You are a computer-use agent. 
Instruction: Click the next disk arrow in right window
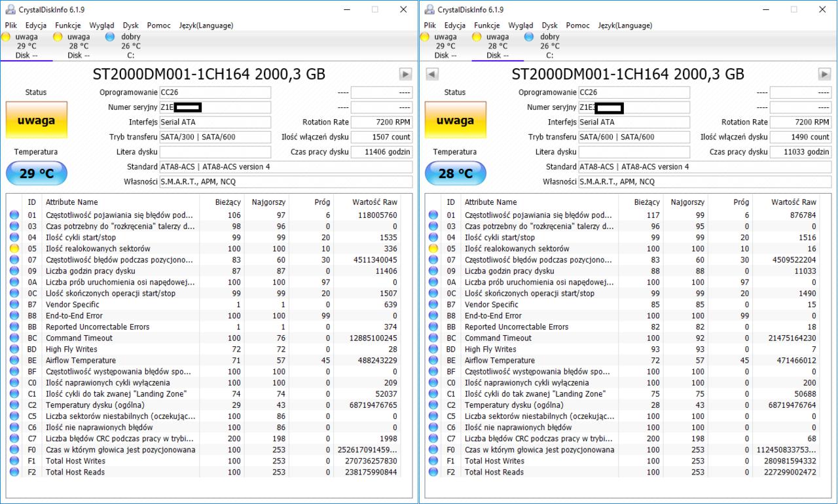824,74
